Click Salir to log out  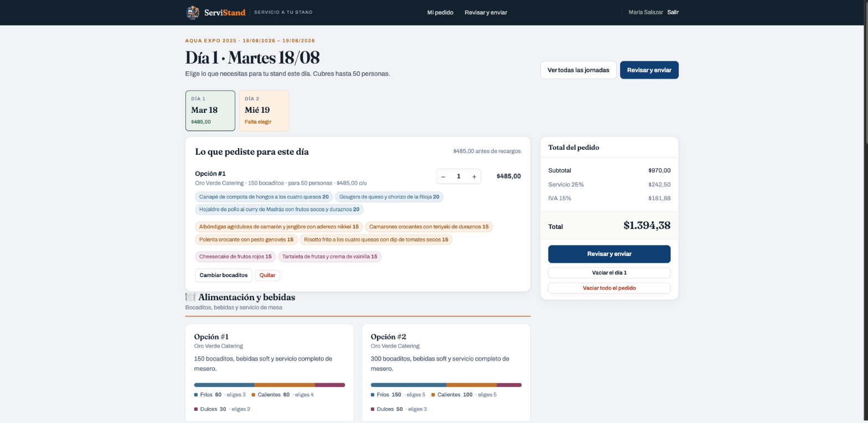pyautogui.click(x=673, y=12)
